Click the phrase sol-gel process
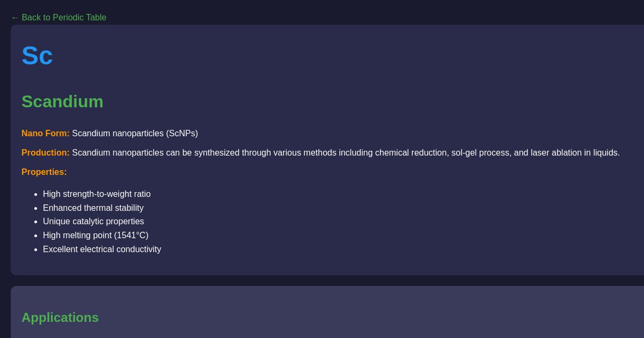644x338 pixels. 481,153
